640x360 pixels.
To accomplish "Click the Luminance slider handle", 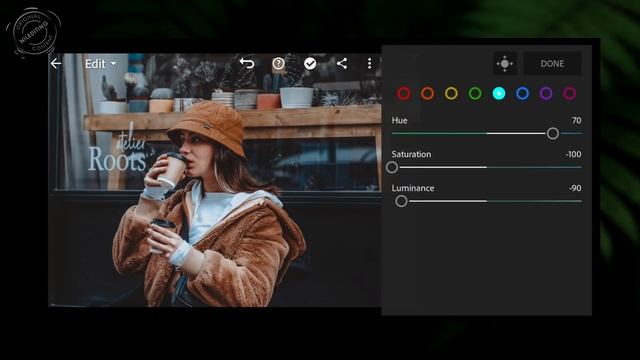I will (401, 201).
